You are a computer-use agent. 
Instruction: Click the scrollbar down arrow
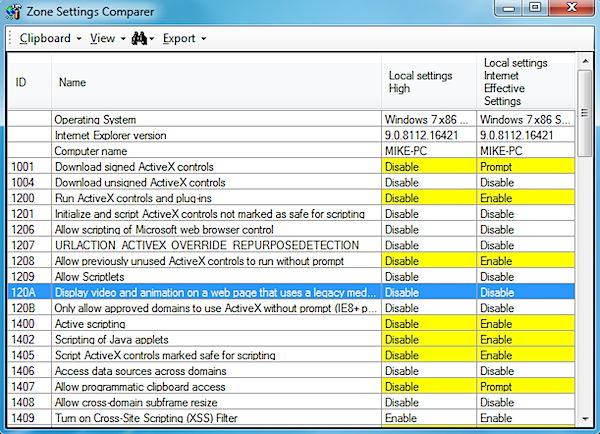click(x=585, y=419)
